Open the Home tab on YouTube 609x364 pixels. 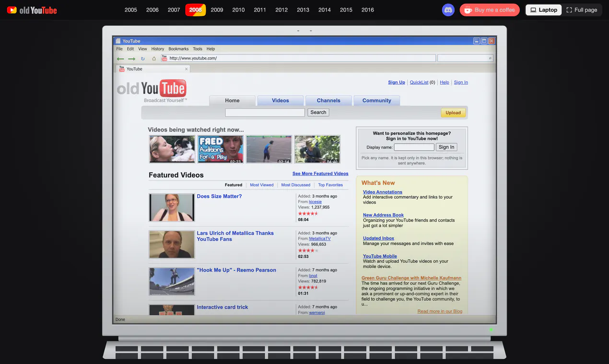232,101
